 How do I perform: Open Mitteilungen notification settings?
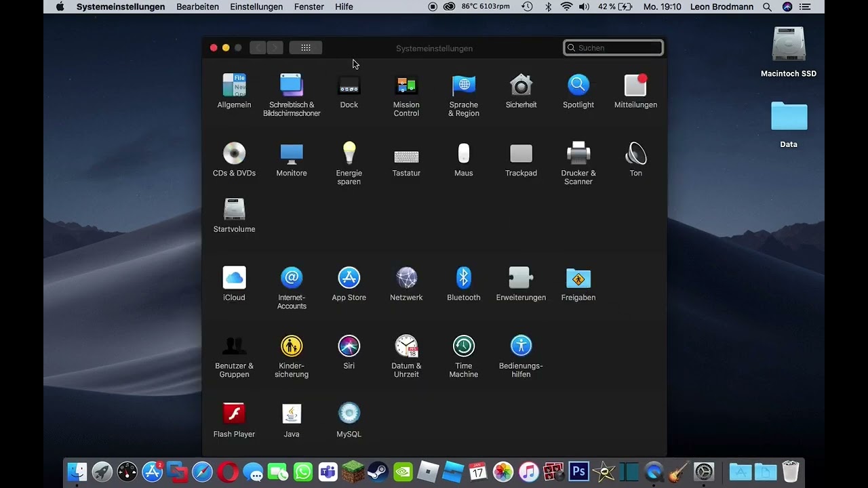tap(635, 91)
